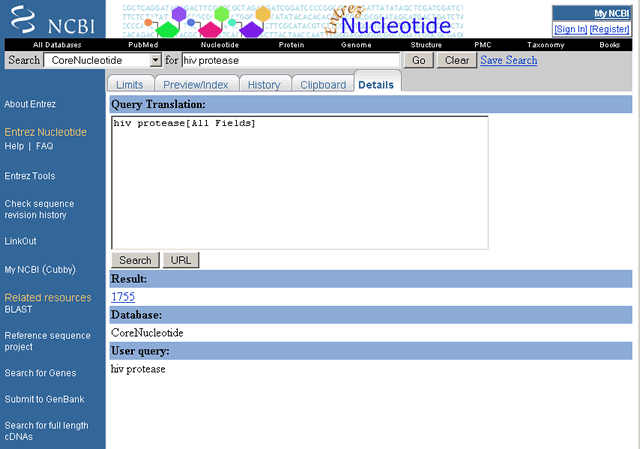Click the Sign In link
This screenshot has height=449, width=640.
571,29
